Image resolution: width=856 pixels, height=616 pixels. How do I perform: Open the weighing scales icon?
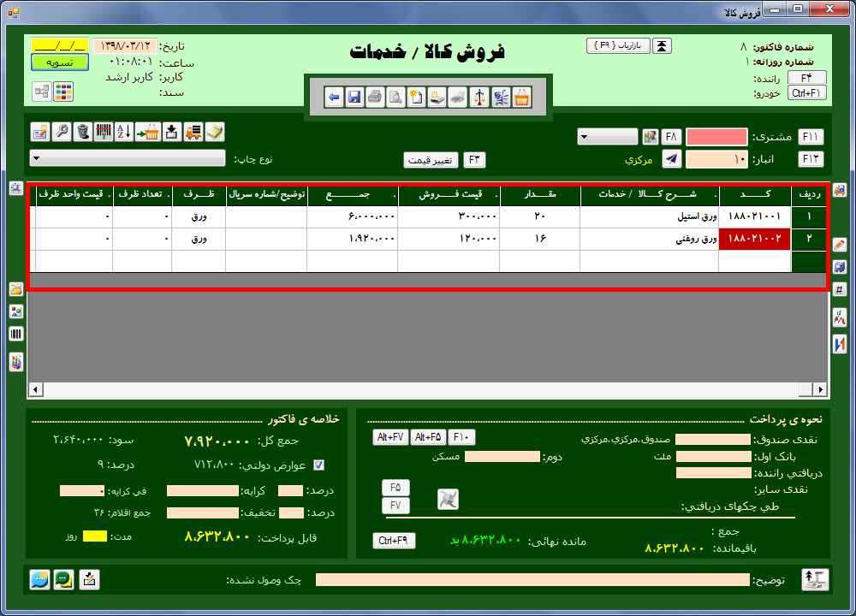pos(478,97)
